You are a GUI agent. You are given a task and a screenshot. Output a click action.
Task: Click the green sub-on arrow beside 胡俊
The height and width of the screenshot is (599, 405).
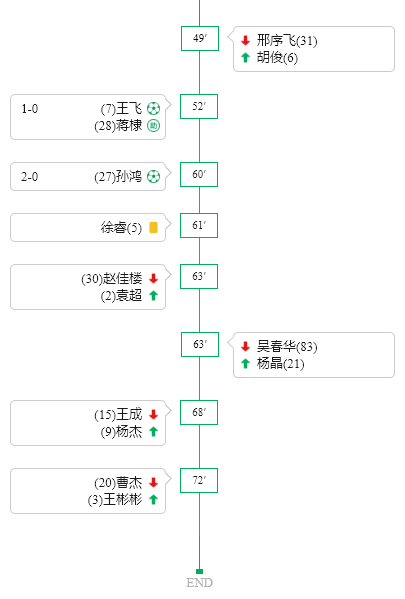245,57
